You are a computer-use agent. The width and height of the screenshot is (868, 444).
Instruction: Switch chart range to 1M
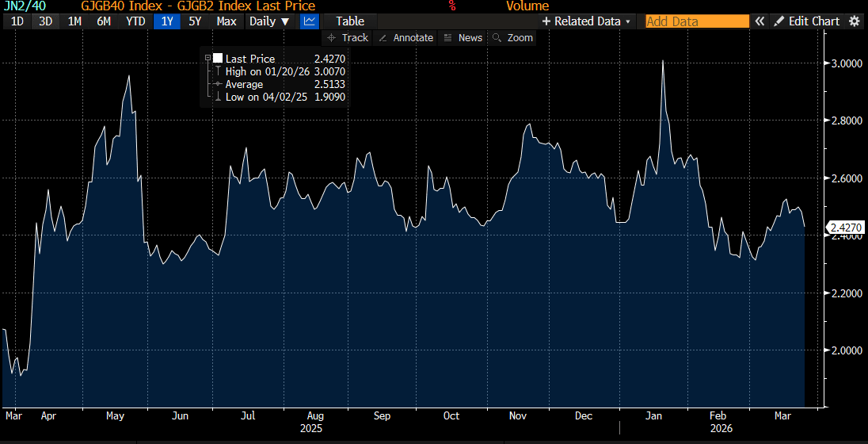pyautogui.click(x=74, y=21)
